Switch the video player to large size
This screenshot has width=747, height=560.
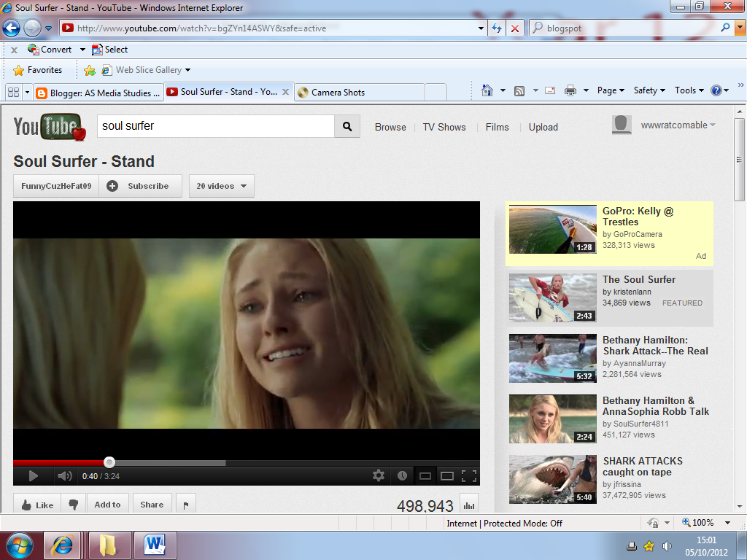(x=447, y=475)
